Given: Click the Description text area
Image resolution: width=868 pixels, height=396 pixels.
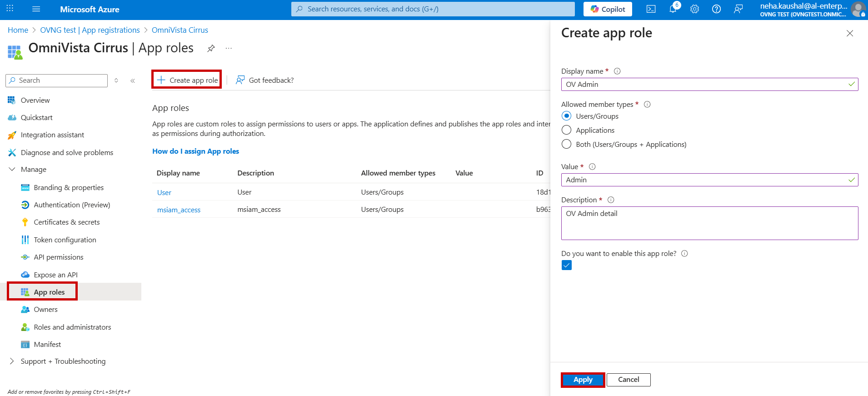Looking at the screenshot, I should 709,223.
